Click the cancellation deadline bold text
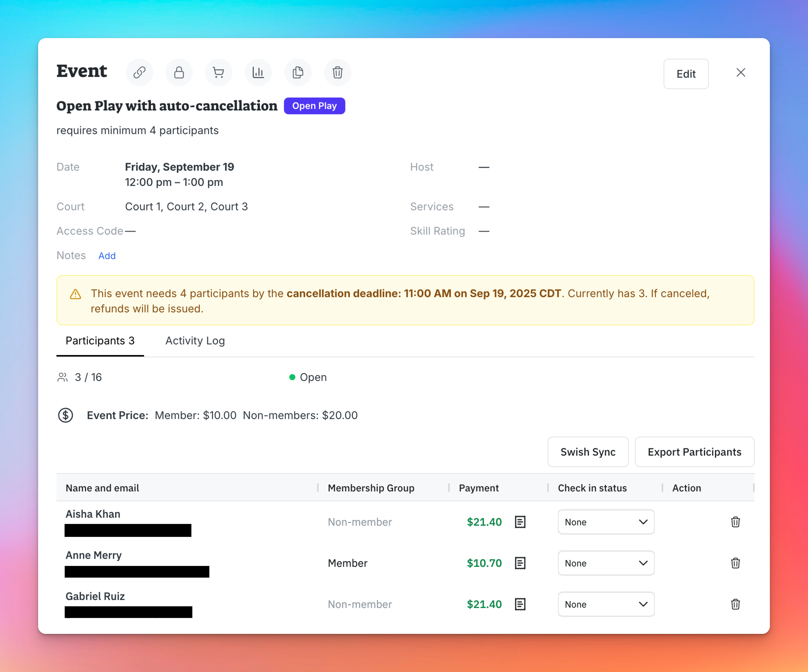The width and height of the screenshot is (808, 672). 424,294
